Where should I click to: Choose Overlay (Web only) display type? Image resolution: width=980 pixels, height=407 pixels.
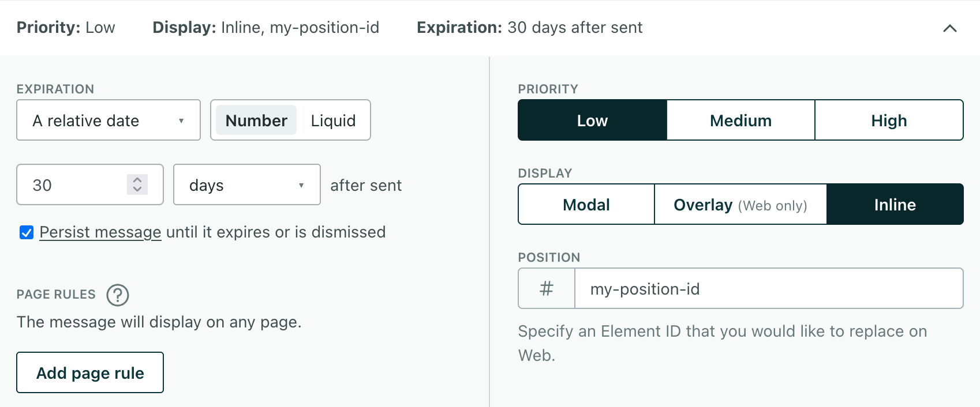tap(740, 205)
